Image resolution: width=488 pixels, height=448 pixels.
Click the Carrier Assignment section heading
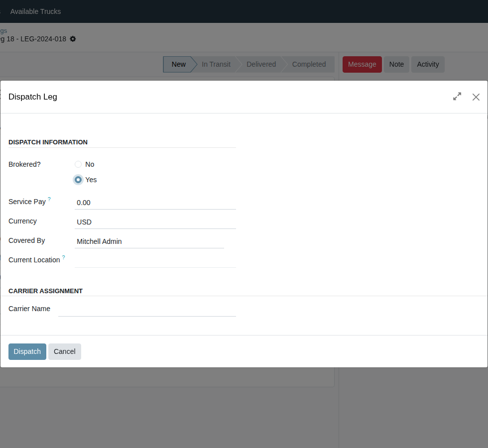tap(45, 291)
